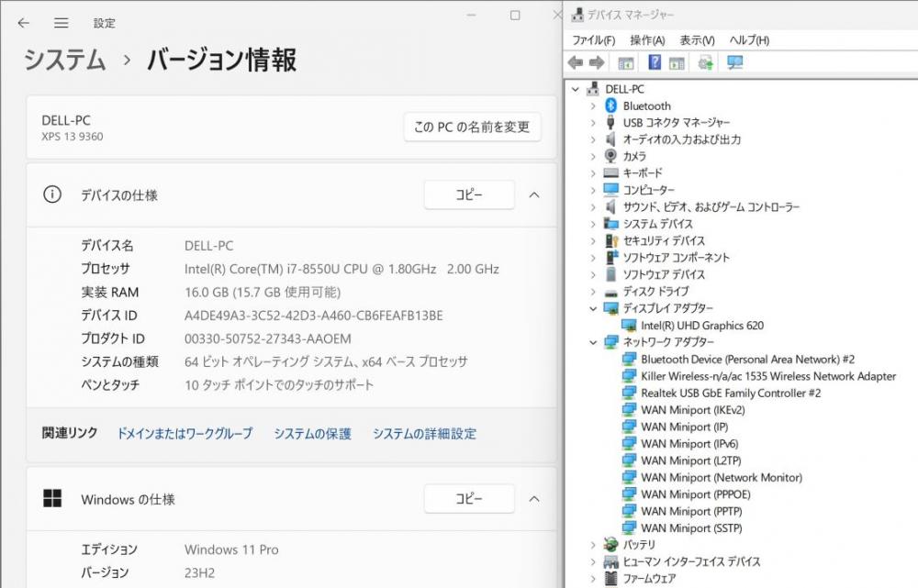Maximize the Settings window

point(515,16)
